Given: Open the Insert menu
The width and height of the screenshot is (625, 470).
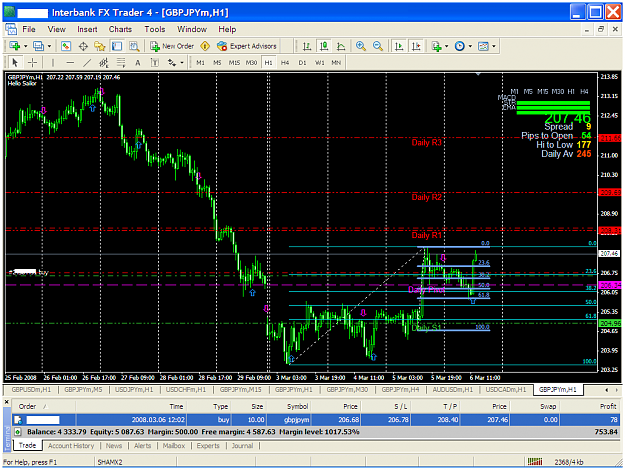Looking at the screenshot, I should pyautogui.click(x=87, y=29).
